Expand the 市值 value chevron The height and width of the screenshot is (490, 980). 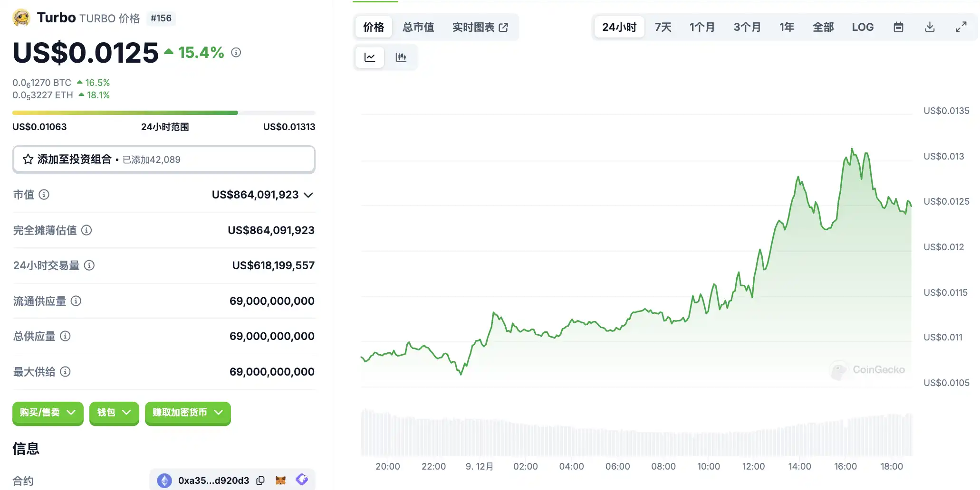308,195
